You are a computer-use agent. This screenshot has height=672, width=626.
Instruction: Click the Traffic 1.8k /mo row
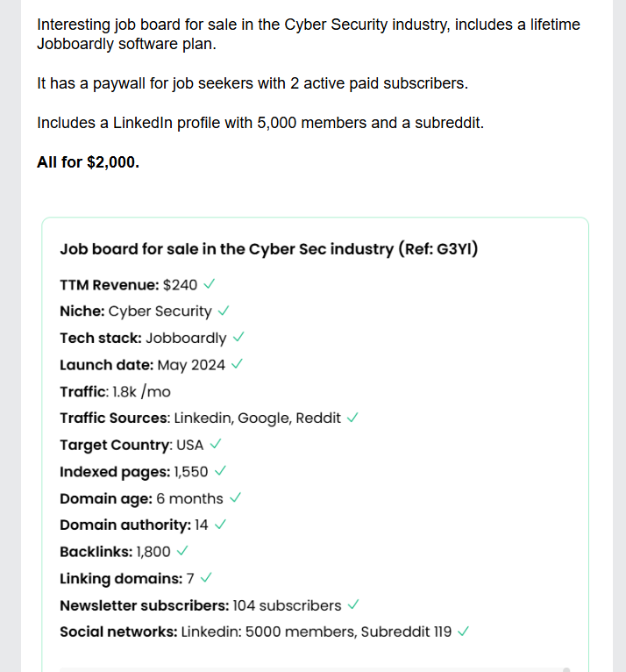click(x=115, y=391)
